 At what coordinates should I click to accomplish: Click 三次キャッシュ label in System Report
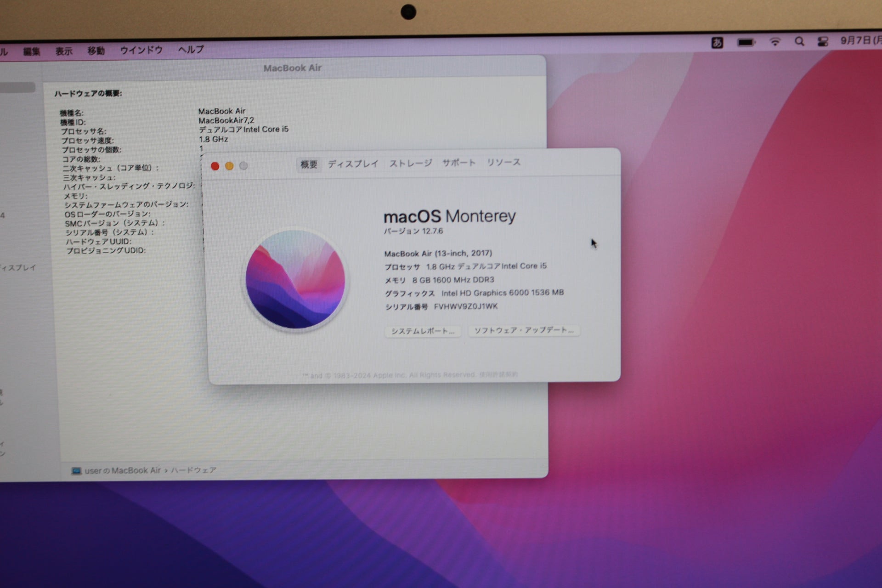(90, 178)
